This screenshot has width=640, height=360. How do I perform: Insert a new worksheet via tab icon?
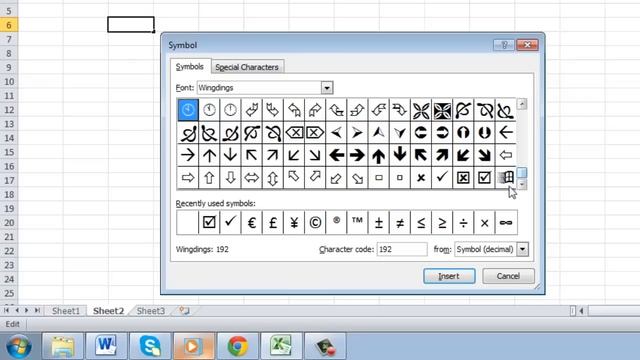tap(184, 311)
